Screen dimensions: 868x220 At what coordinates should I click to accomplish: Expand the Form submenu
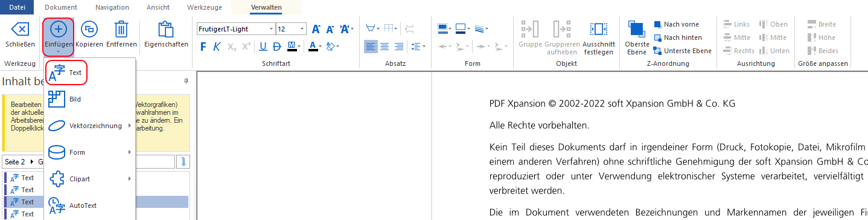(89, 152)
